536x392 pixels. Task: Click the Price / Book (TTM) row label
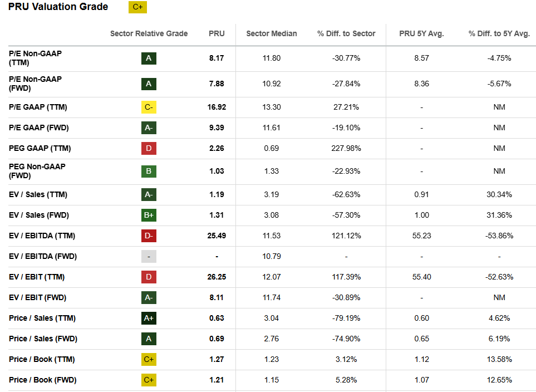tap(42, 359)
